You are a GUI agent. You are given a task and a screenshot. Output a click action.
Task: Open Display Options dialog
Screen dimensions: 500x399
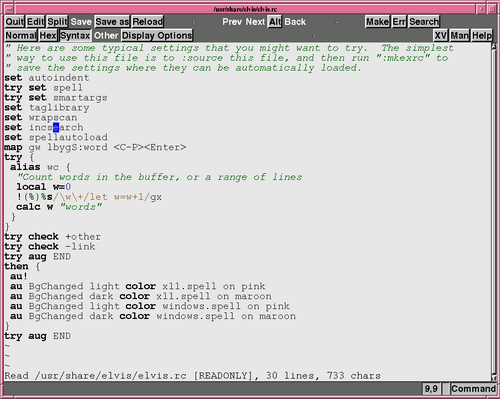(157, 35)
